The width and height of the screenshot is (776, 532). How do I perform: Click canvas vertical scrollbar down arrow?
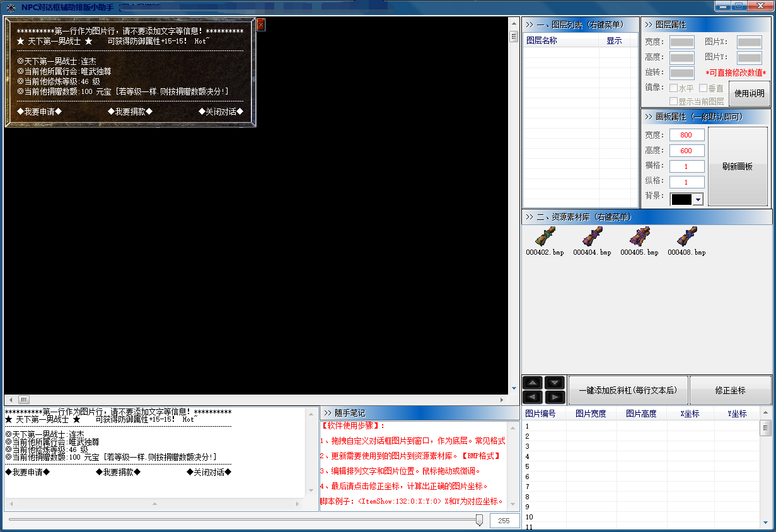point(514,388)
